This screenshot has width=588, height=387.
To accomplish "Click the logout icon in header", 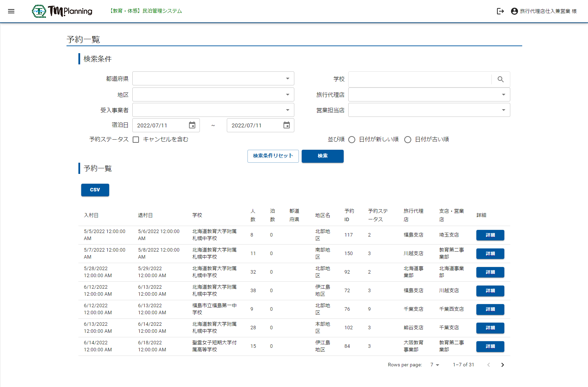I will tap(500, 11).
